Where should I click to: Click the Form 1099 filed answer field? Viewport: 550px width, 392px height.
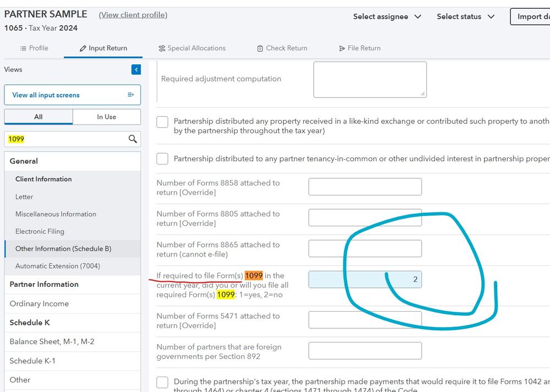pyautogui.click(x=365, y=279)
